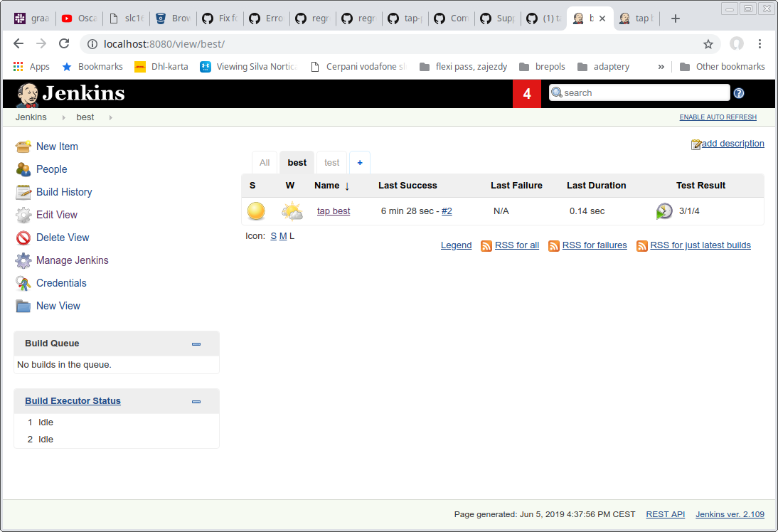The width and height of the screenshot is (778, 532).
Task: Open the Dhl-karta bookmark
Action: (161, 67)
